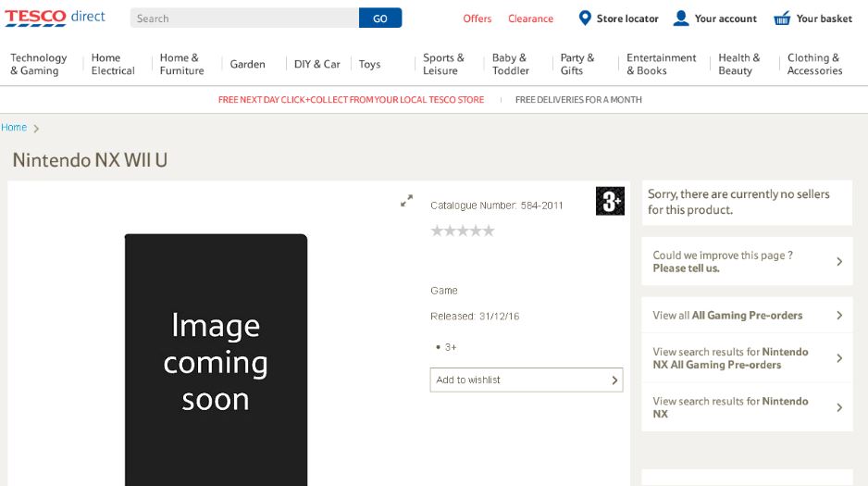Screen dimensions: 868x486
Task: Click the Nintendo NX WII U product title
Action: (x=90, y=160)
